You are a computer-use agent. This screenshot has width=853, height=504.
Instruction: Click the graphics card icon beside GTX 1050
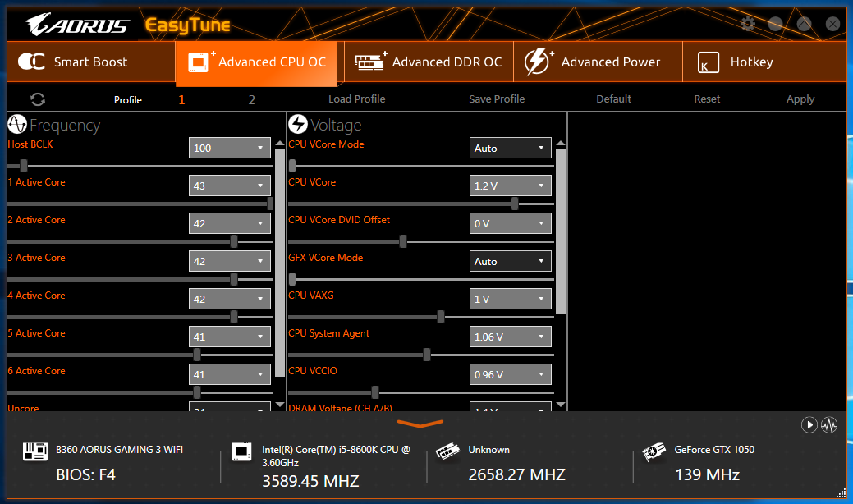[x=654, y=451]
